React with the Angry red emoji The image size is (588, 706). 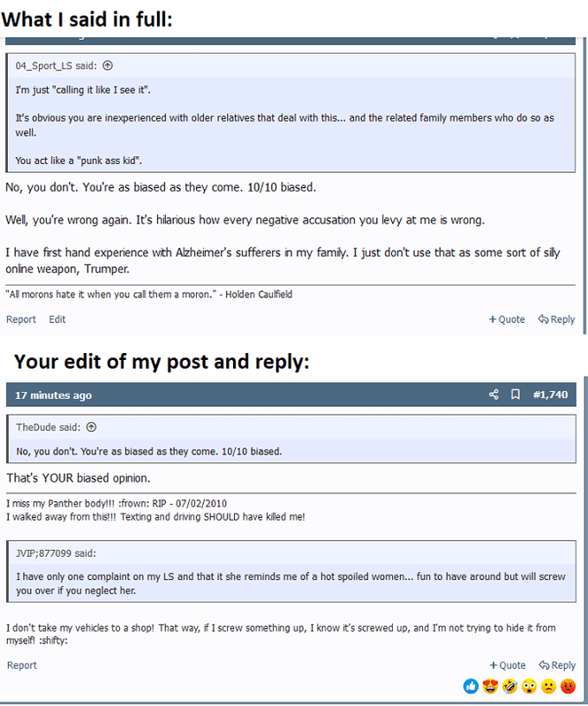tap(569, 686)
